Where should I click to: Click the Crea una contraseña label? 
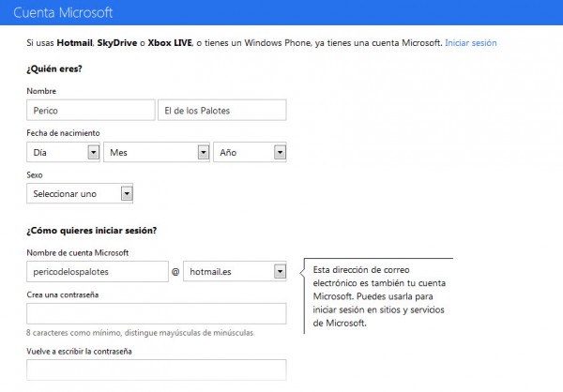pyautogui.click(x=63, y=294)
